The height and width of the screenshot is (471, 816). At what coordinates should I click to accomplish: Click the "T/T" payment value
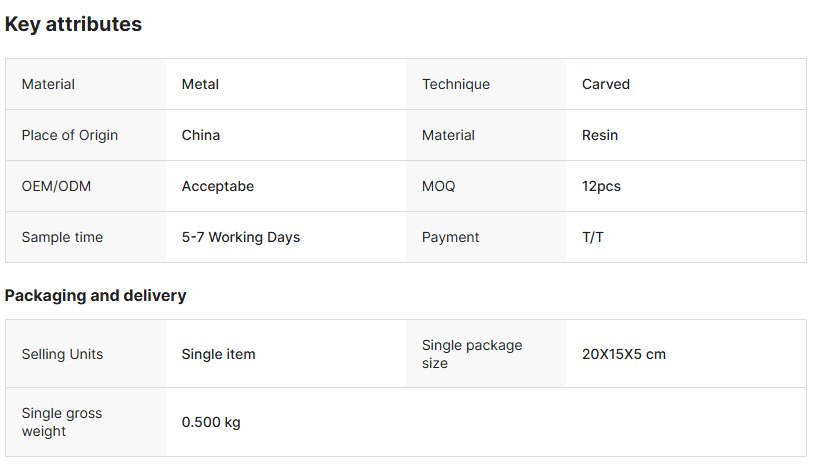[x=593, y=237]
